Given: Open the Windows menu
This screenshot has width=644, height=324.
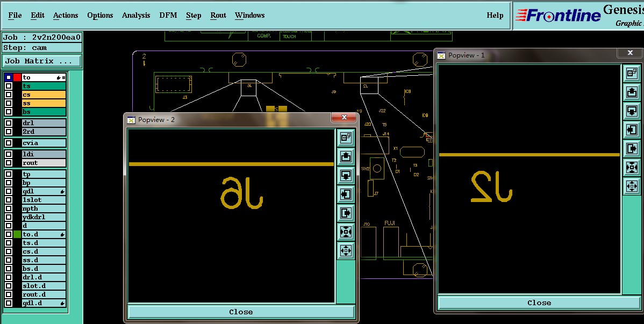Looking at the screenshot, I should (x=249, y=15).
